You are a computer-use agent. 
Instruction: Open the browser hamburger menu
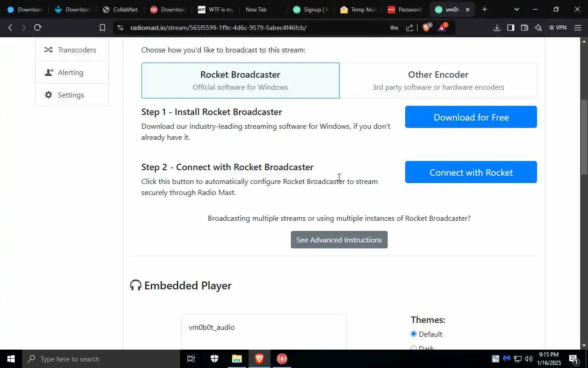[578, 28]
